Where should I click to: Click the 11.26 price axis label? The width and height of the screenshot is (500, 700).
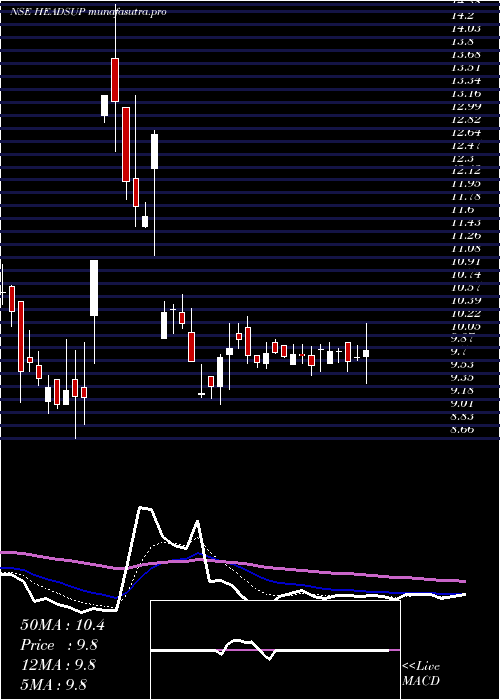coord(466,235)
